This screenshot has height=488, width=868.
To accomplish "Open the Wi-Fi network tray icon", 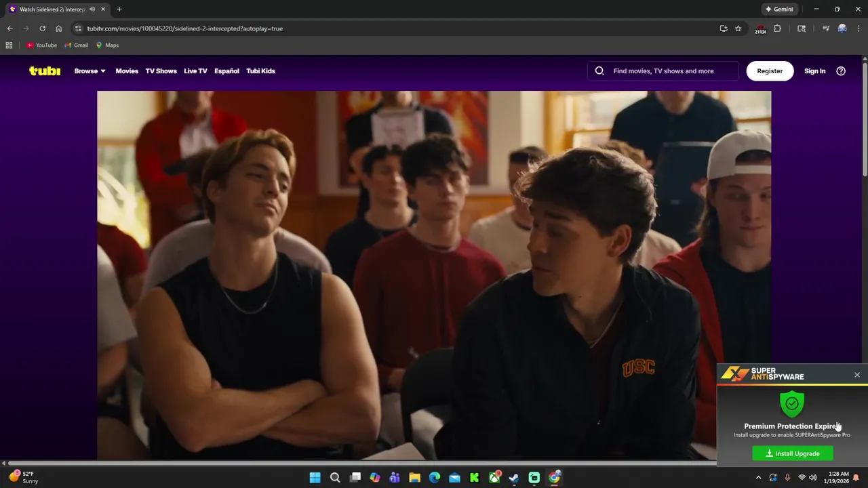I will (802, 478).
